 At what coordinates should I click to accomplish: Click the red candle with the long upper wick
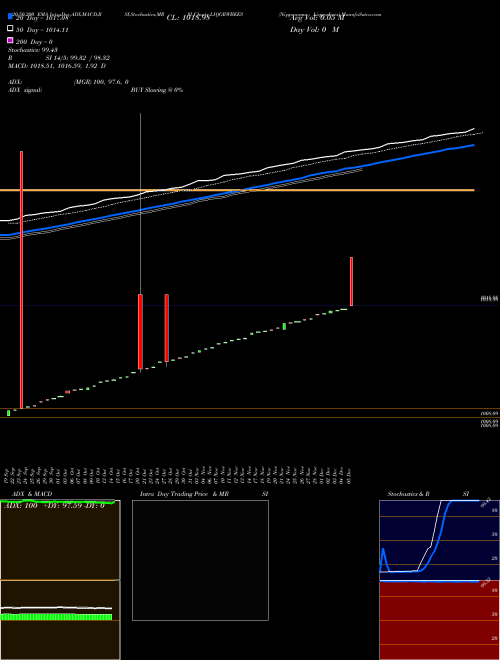coord(140,332)
